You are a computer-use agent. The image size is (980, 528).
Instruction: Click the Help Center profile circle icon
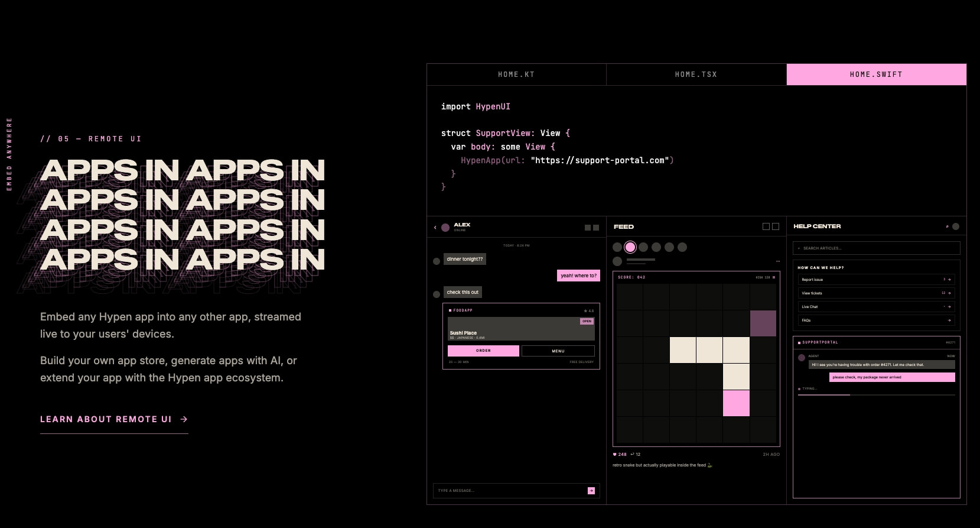[956, 226]
